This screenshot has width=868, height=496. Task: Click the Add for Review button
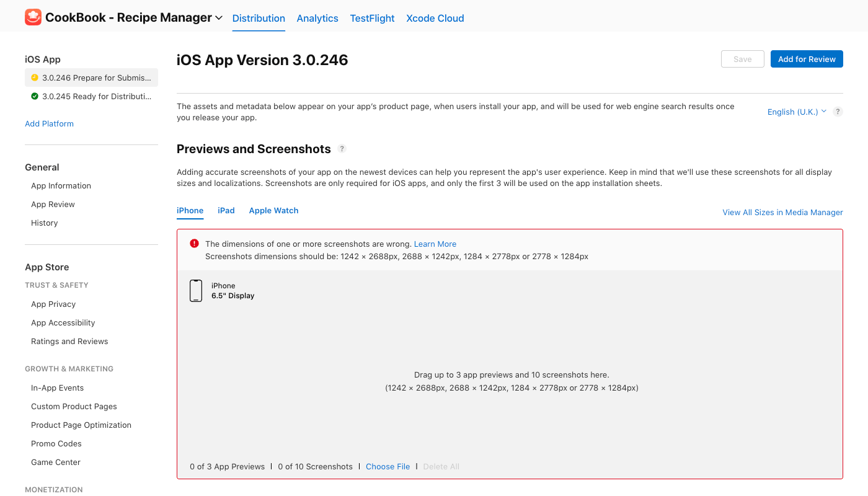[807, 59]
